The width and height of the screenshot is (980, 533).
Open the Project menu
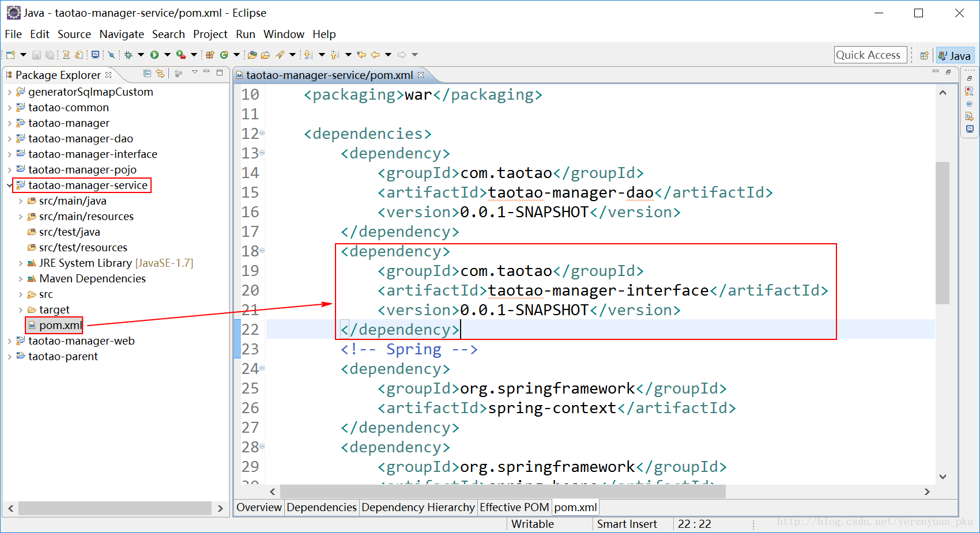pyautogui.click(x=210, y=34)
